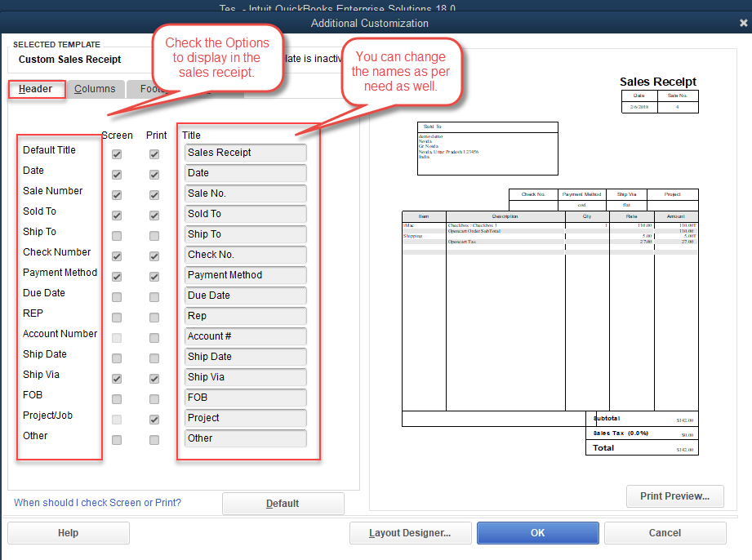Open the Layout Designer
The width and height of the screenshot is (752, 560).
click(x=410, y=532)
